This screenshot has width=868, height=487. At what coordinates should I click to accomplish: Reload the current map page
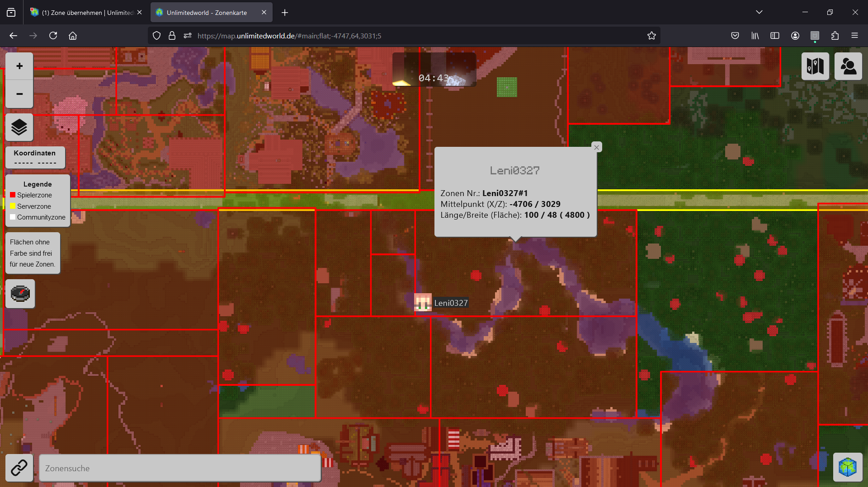(53, 36)
